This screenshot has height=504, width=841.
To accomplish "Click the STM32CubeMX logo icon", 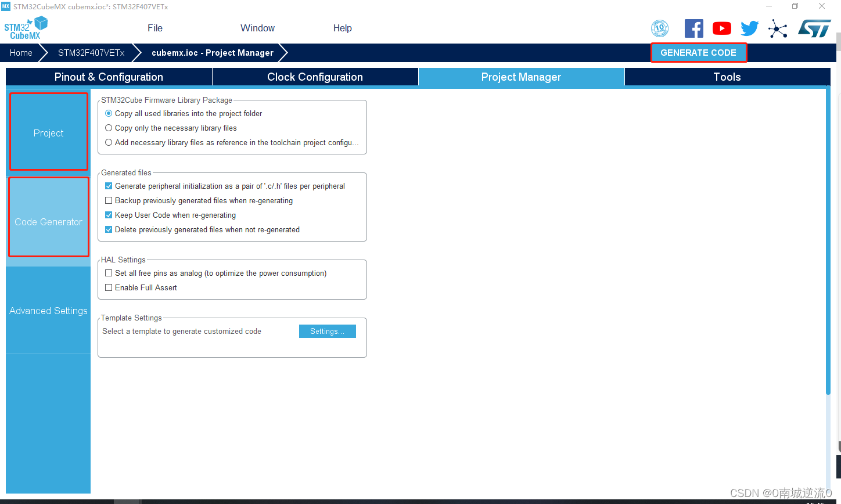I will coord(26,28).
